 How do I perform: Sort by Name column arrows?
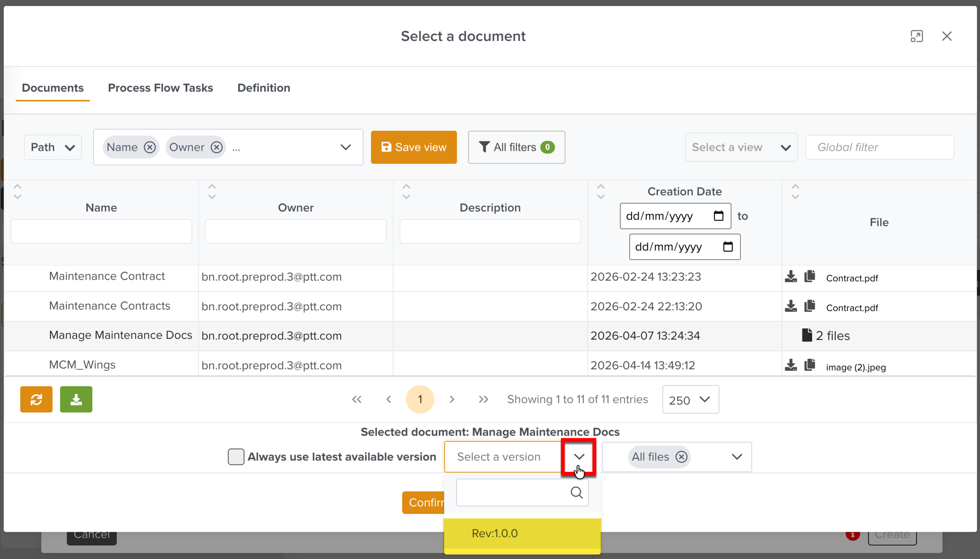[17, 192]
